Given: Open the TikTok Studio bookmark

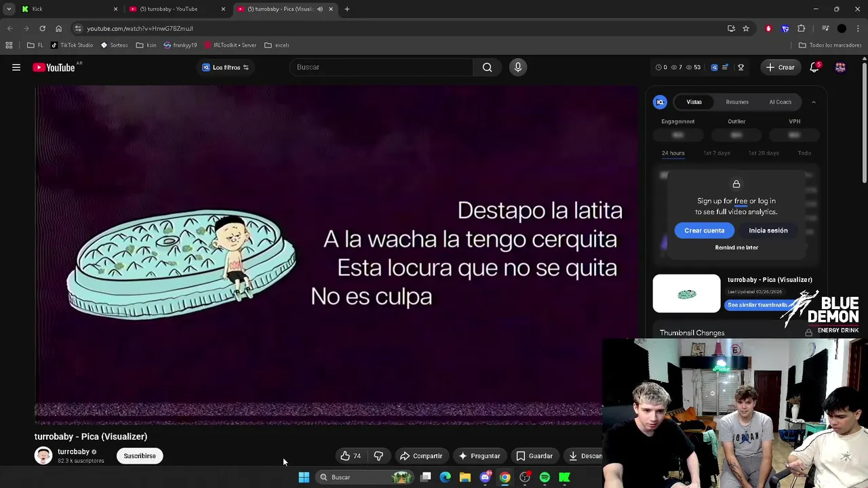Looking at the screenshot, I should pos(72,45).
